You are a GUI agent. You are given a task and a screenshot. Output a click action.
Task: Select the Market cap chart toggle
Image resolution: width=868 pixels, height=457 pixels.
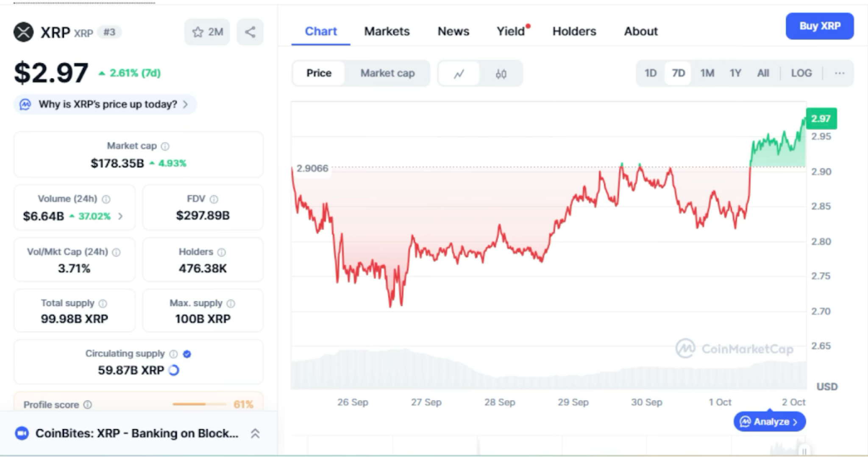pyautogui.click(x=387, y=73)
